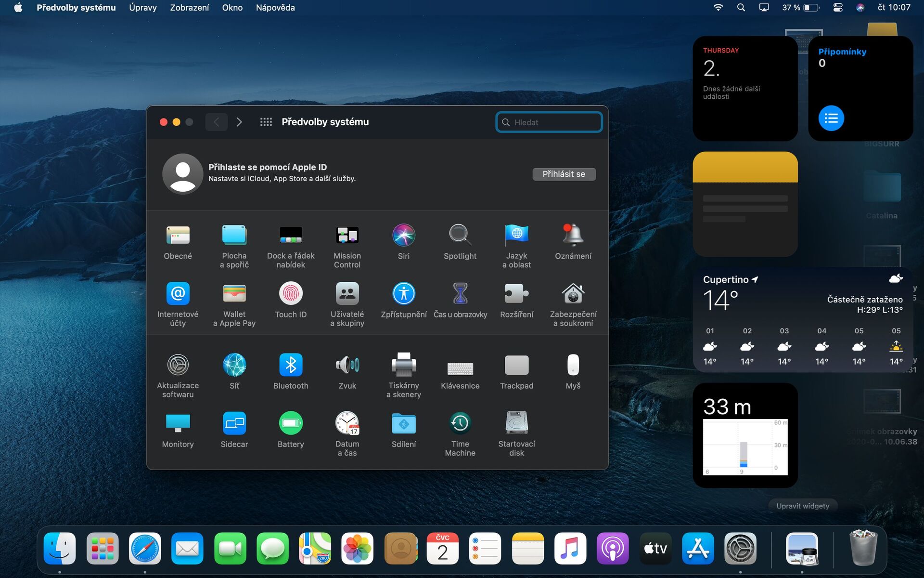Click the Přihlásit se button
Viewport: 924px width, 578px height.
564,174
